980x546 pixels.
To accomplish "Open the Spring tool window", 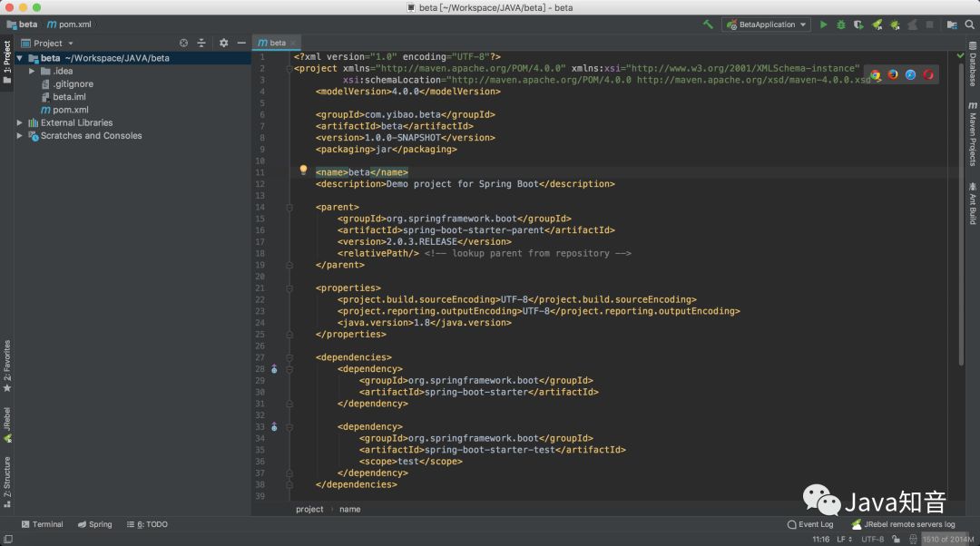I will [x=95, y=524].
